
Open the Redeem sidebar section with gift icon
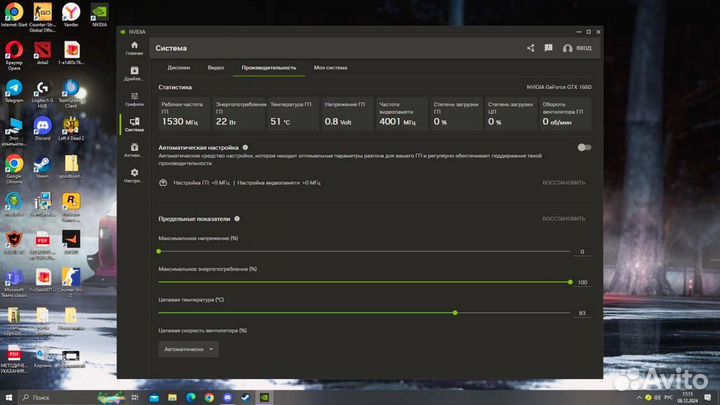[x=134, y=150]
